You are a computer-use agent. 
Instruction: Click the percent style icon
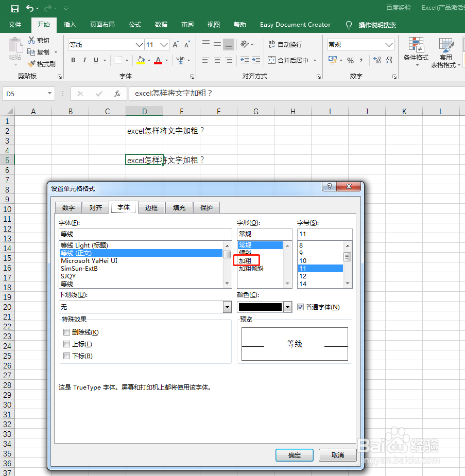pyautogui.click(x=351, y=60)
